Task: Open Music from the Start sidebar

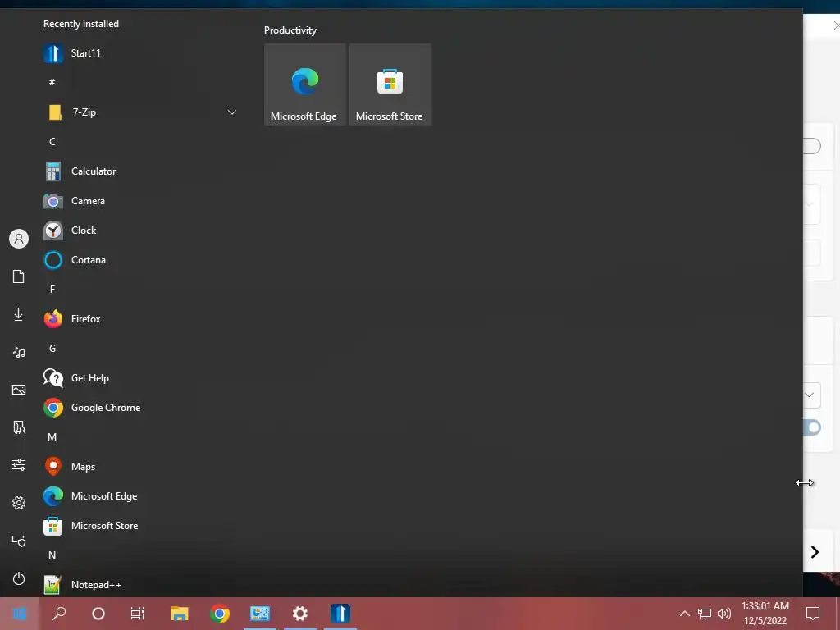Action: 19,352
